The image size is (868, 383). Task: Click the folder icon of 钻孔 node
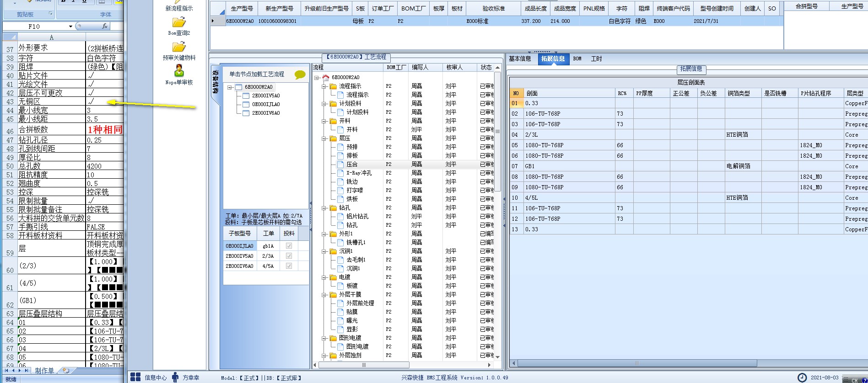333,208
